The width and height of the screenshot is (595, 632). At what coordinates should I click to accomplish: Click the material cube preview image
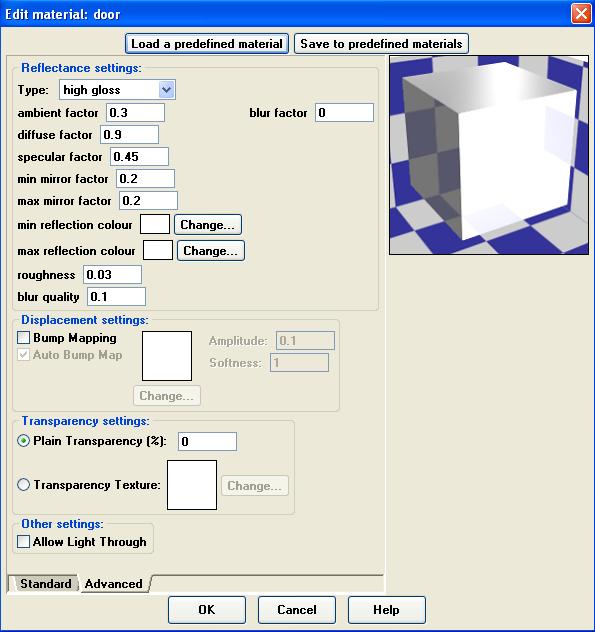point(489,155)
